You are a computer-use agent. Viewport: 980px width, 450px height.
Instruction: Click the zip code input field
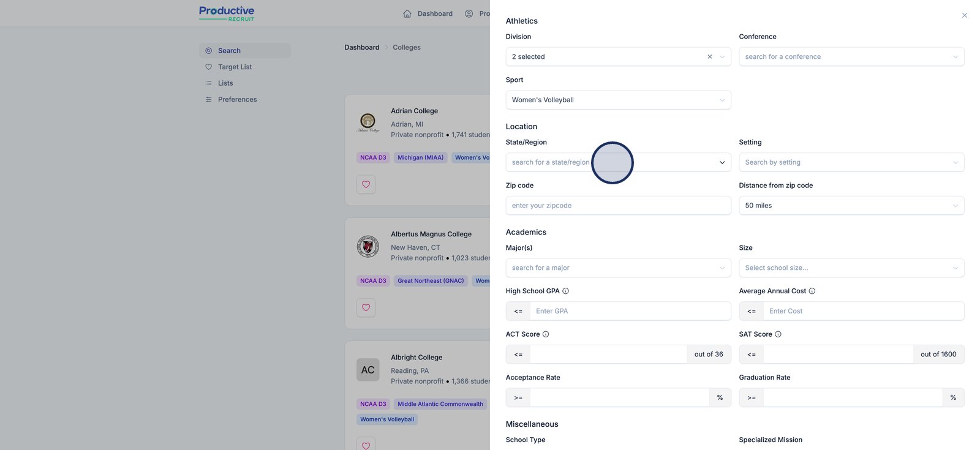click(618, 206)
